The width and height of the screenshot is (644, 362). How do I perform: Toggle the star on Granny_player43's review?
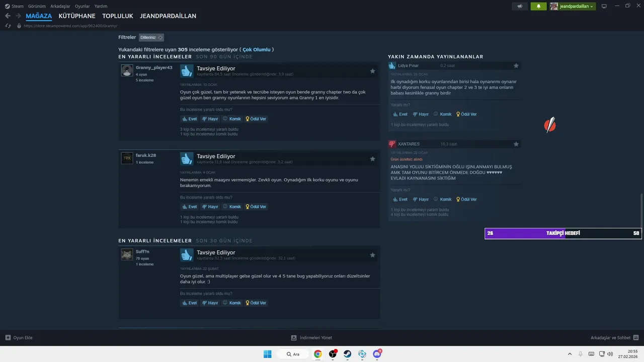372,71
